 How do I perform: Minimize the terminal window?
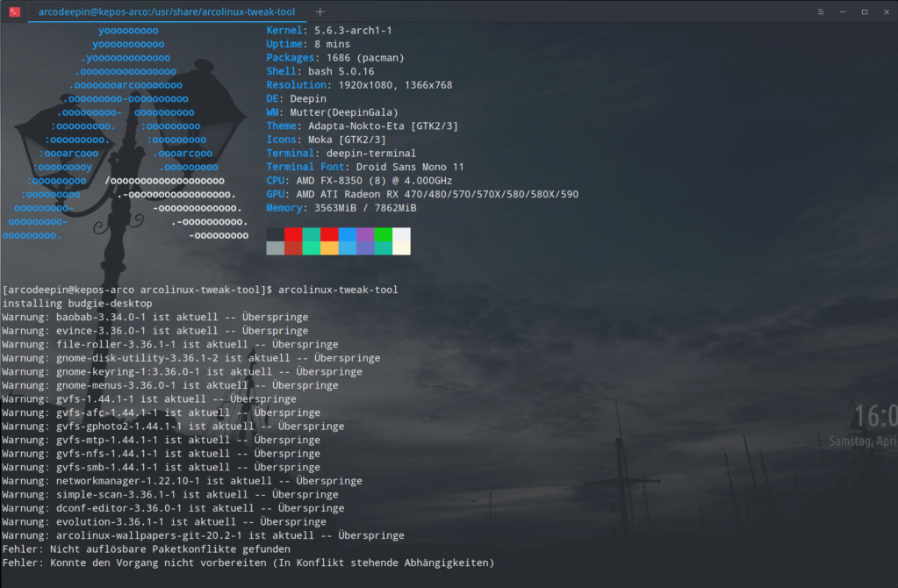point(843,11)
